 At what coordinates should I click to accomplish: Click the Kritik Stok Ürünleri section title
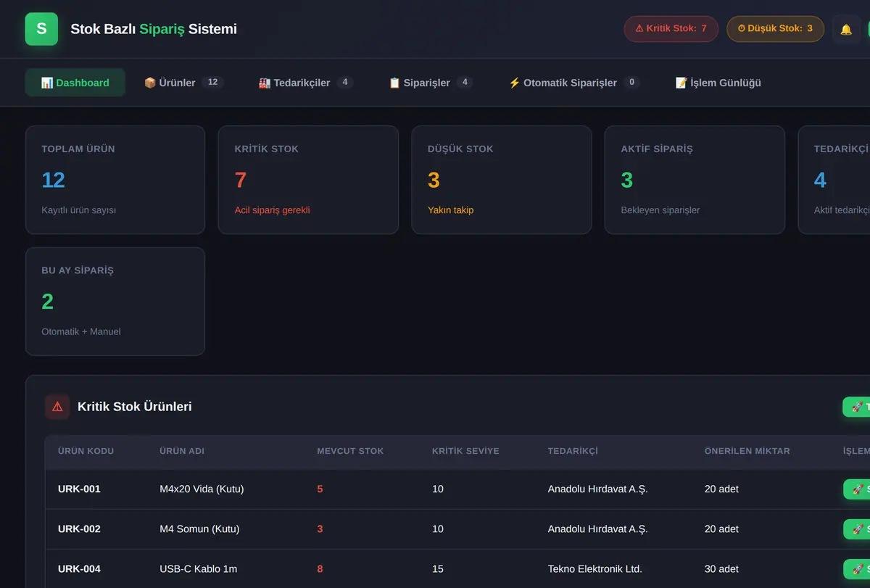(135, 407)
